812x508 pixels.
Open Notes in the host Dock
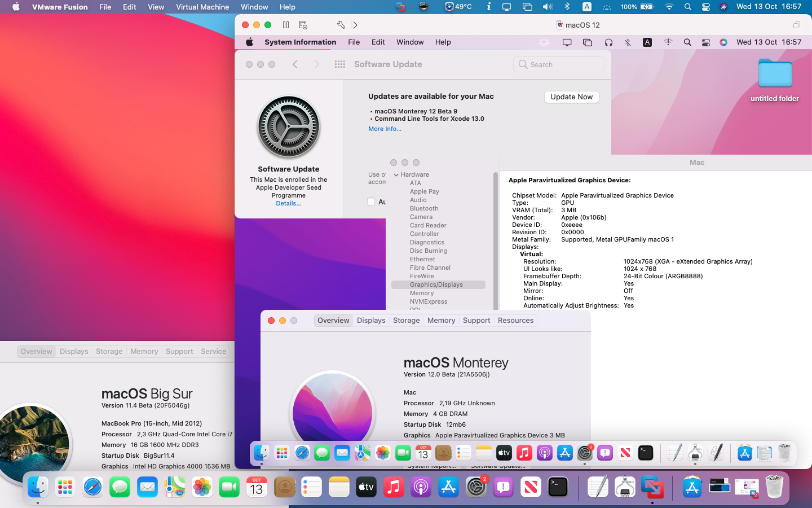tap(339, 487)
